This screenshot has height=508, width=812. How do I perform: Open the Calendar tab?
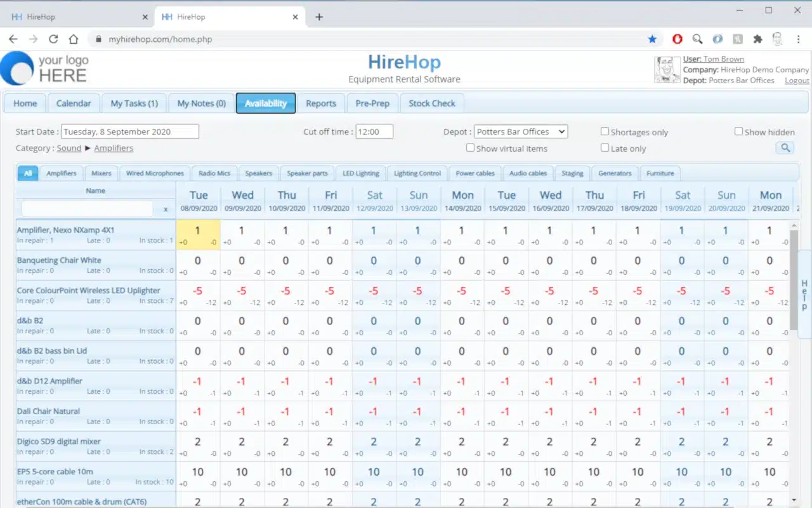[x=74, y=103]
